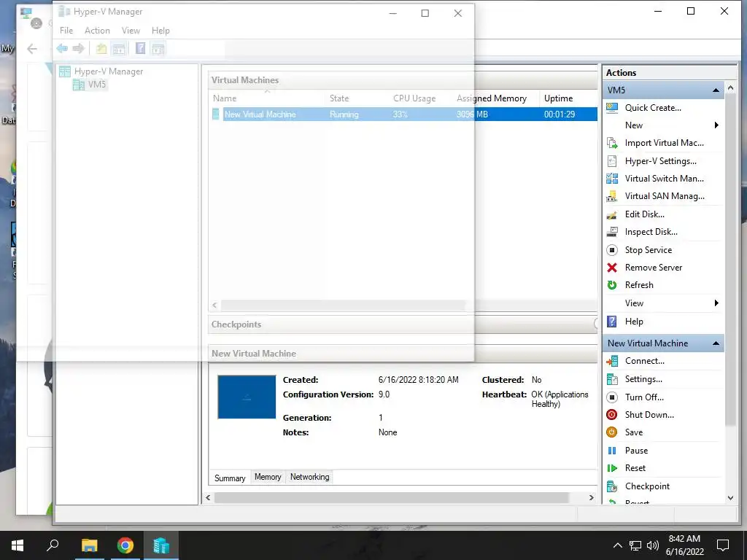Open Virtual SAN Manager icon

pos(612,196)
